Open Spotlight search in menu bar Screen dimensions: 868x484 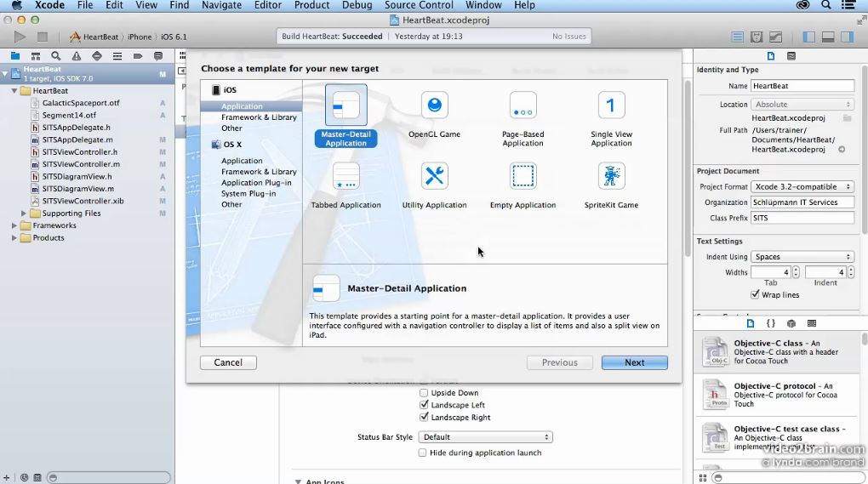(x=825, y=5)
